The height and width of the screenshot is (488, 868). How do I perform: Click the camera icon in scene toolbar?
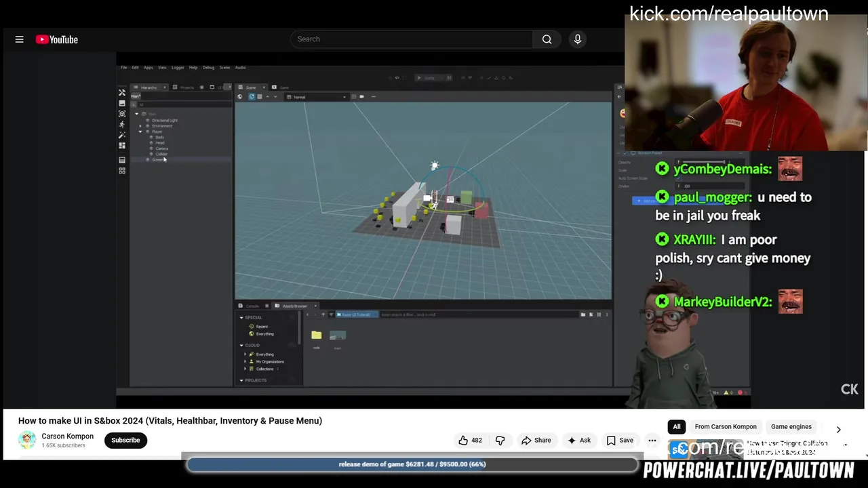tap(361, 97)
